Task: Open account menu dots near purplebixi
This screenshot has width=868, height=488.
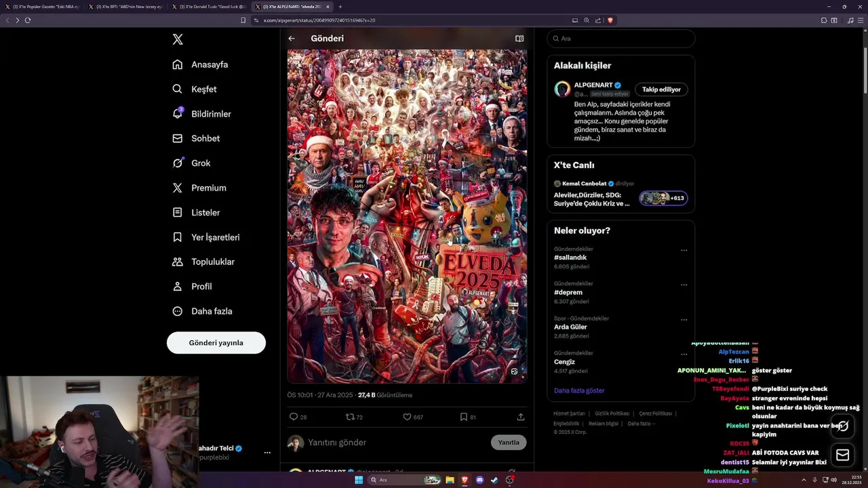Action: click(267, 453)
